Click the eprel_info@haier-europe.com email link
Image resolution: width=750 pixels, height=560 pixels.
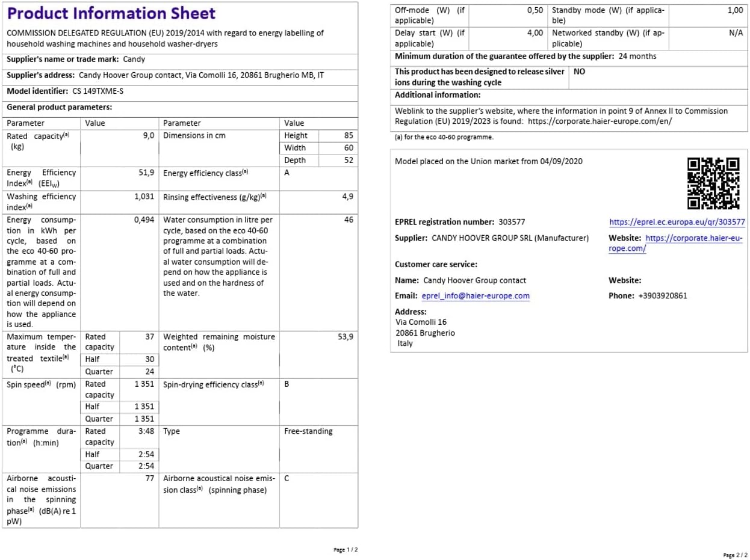(476, 296)
